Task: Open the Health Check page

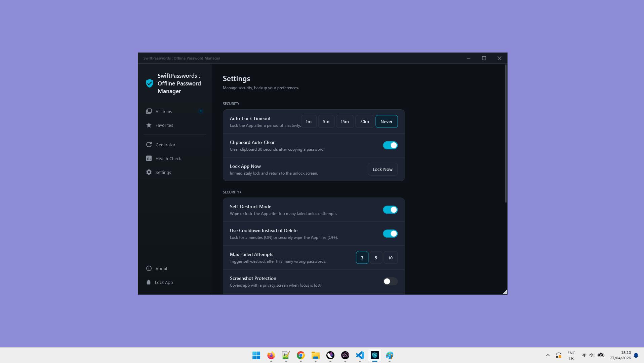Action: pos(175,158)
